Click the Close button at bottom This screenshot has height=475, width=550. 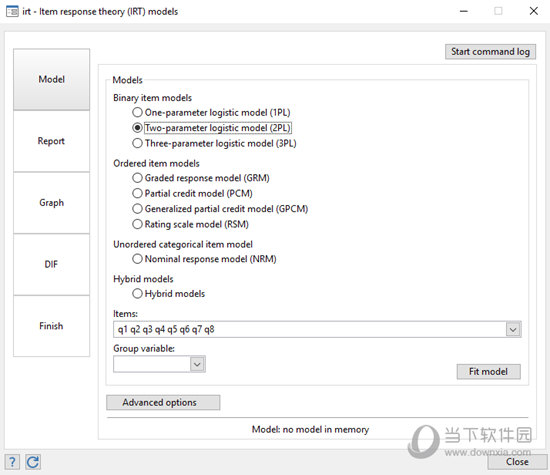pos(517,462)
